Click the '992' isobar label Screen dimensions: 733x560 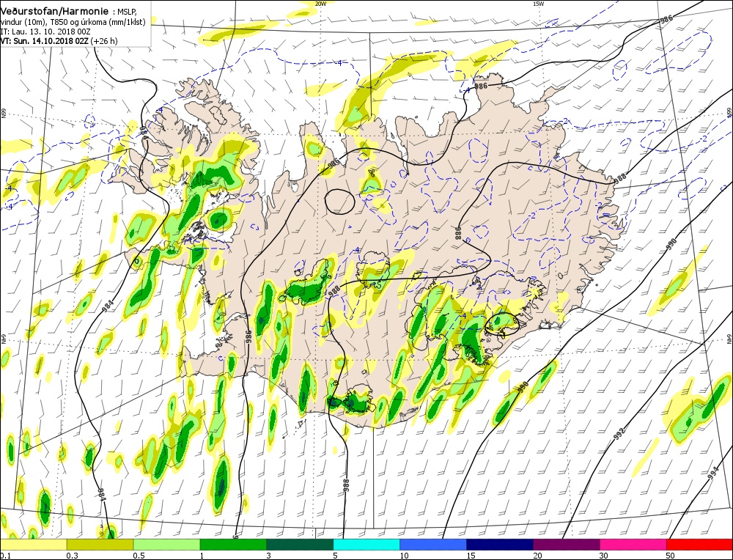[x=619, y=433]
